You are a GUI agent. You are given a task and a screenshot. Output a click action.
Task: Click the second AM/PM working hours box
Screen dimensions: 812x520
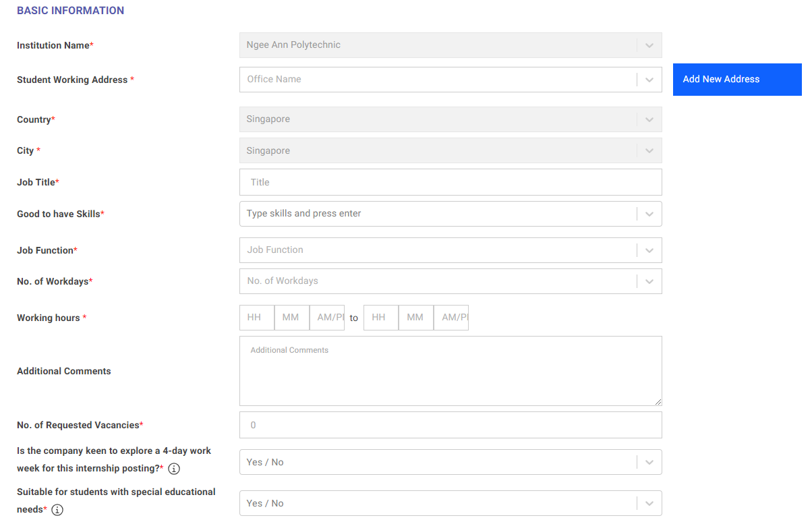click(x=451, y=318)
